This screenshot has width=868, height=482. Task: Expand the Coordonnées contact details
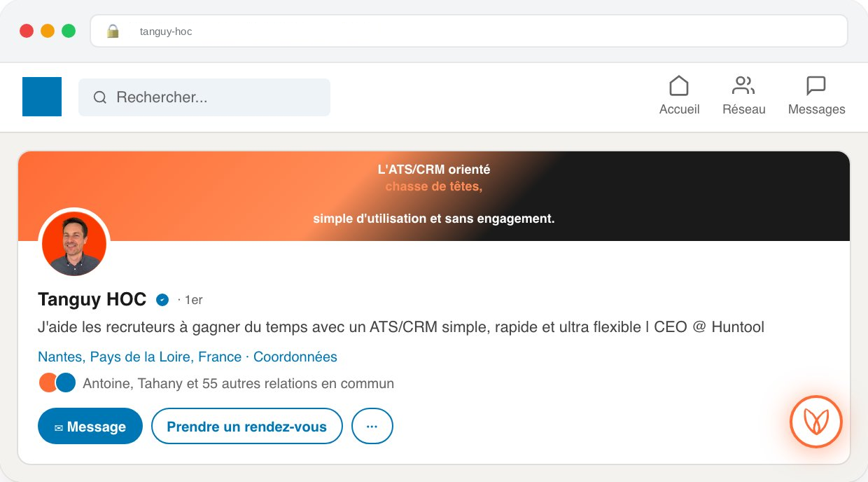click(x=295, y=357)
